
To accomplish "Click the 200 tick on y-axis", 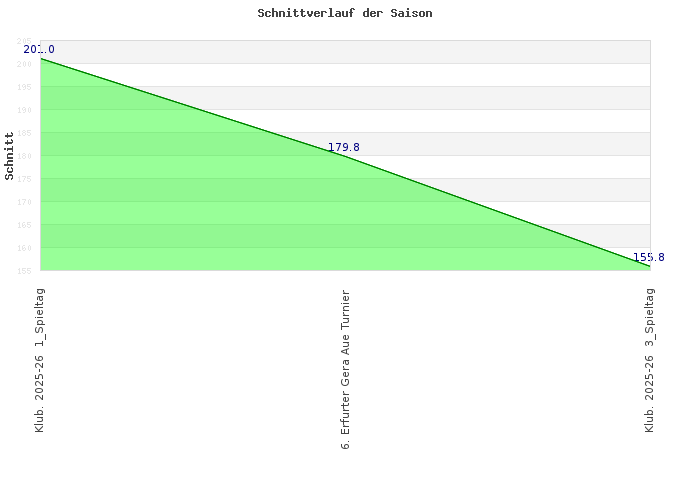I will pyautogui.click(x=25, y=64).
